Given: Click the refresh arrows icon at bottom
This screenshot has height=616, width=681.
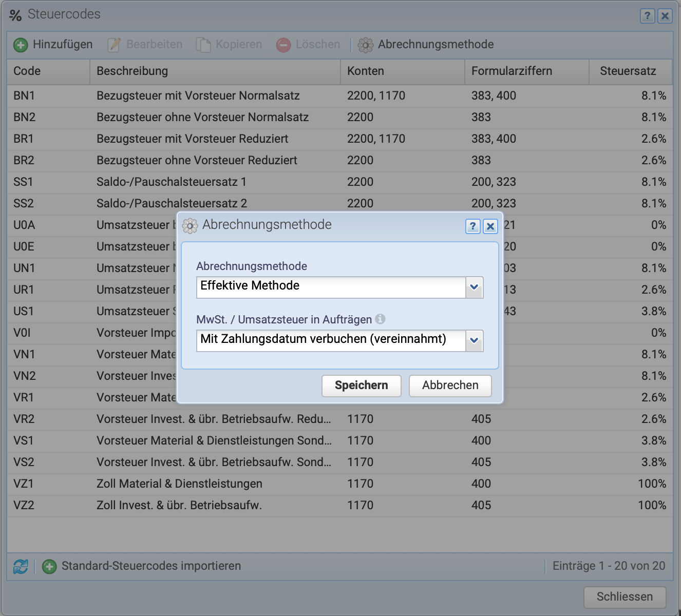Looking at the screenshot, I should 21,567.
